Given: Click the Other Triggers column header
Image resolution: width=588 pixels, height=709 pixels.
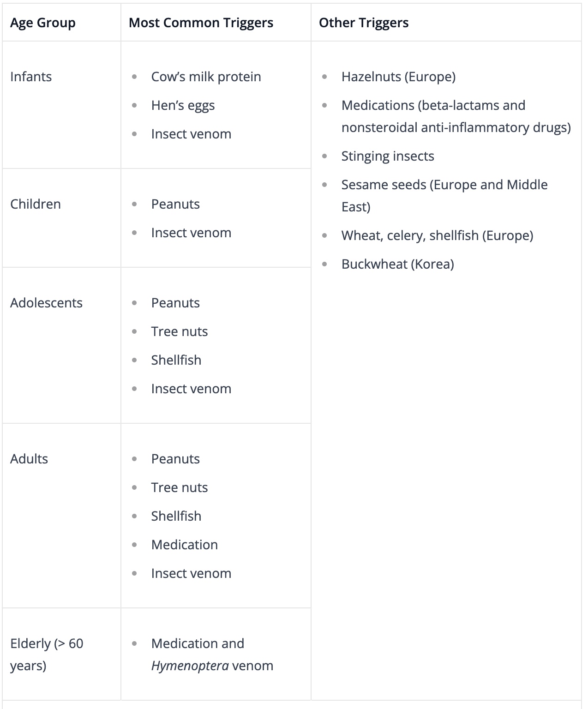Looking at the screenshot, I should coord(364,23).
